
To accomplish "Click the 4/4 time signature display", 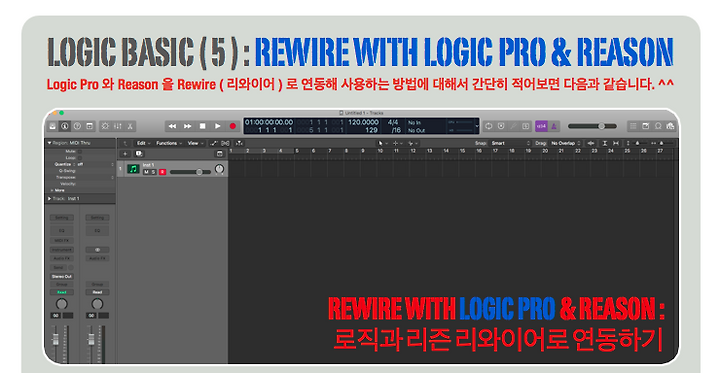I will tap(393, 122).
